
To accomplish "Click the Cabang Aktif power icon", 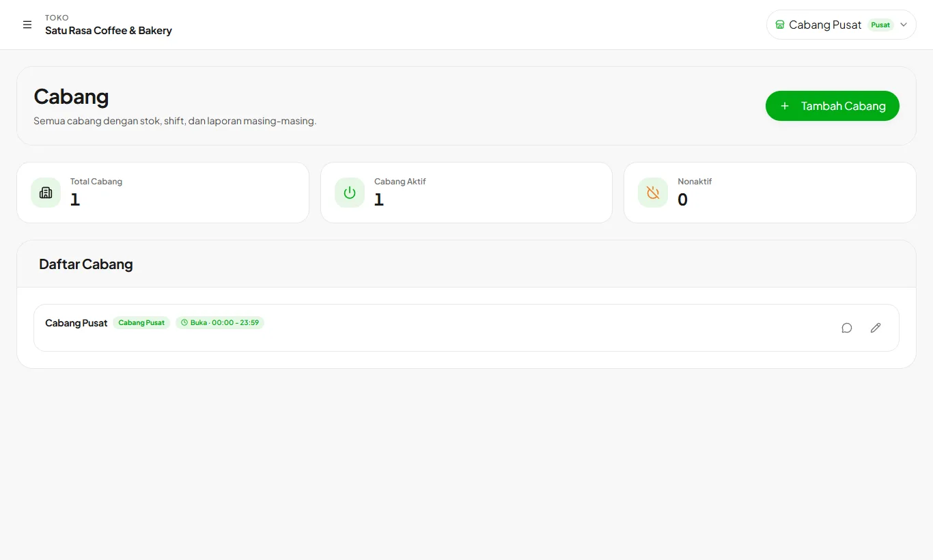I will [x=350, y=193].
